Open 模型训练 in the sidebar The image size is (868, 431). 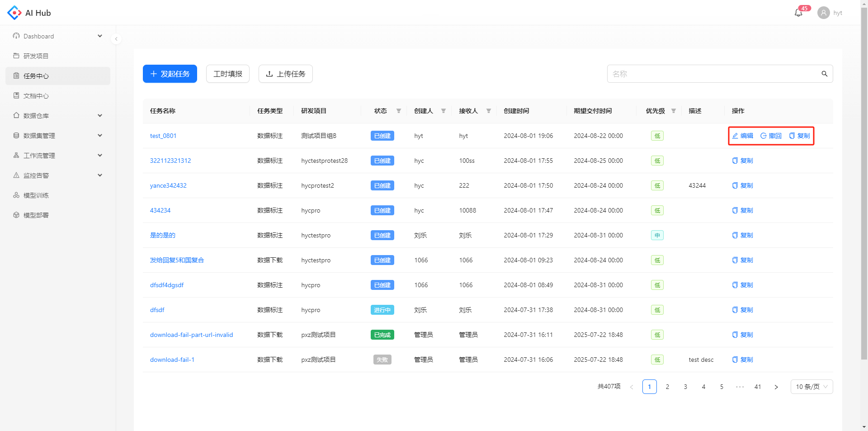pos(58,195)
